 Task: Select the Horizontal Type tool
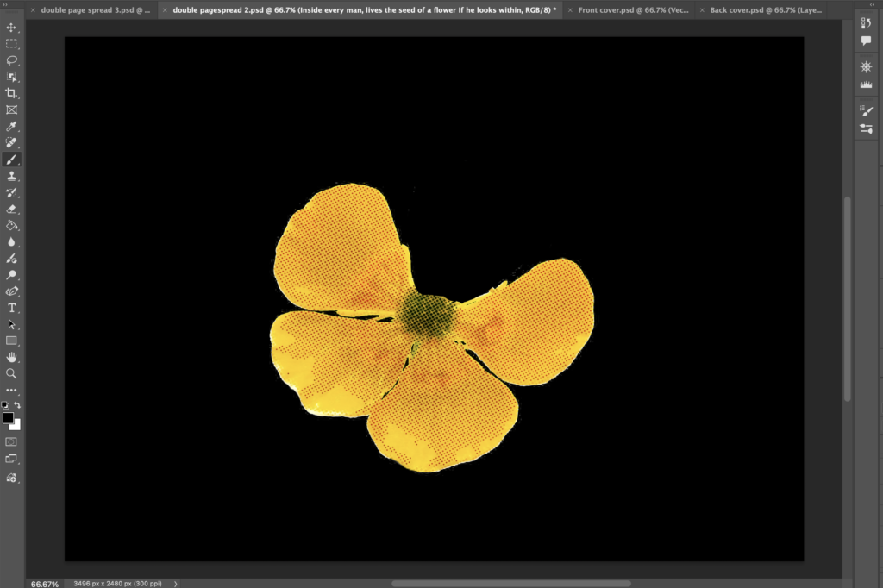(12, 308)
